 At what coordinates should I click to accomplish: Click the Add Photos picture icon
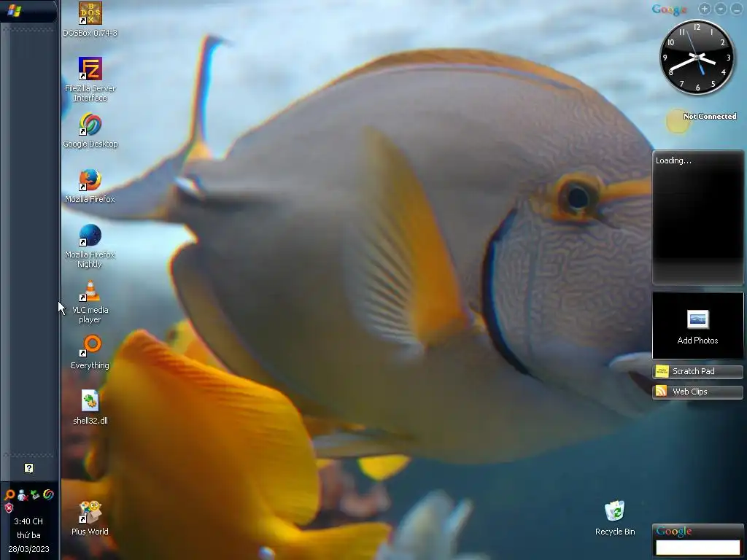[x=698, y=319]
